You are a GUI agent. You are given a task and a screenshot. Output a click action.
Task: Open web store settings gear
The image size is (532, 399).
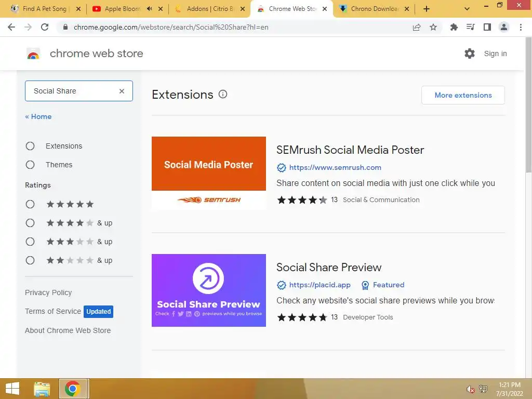tap(470, 54)
